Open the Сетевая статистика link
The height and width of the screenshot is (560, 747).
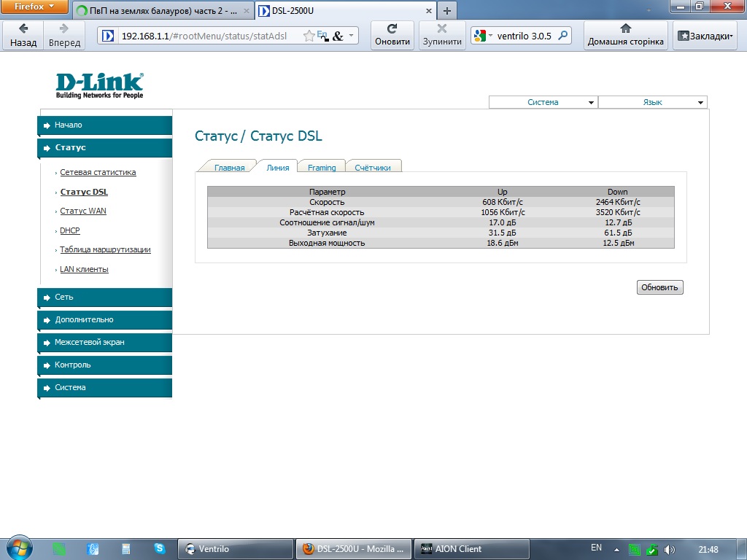pos(98,172)
